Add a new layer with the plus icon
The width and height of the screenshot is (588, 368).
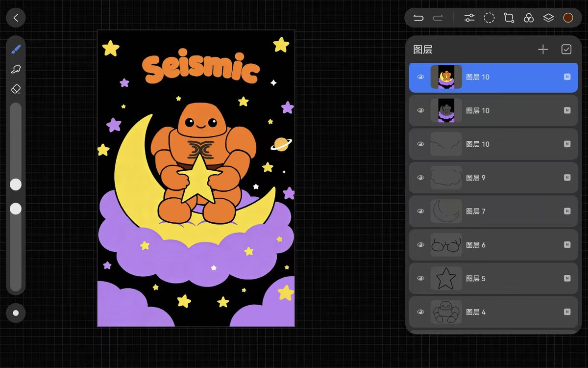(x=543, y=50)
